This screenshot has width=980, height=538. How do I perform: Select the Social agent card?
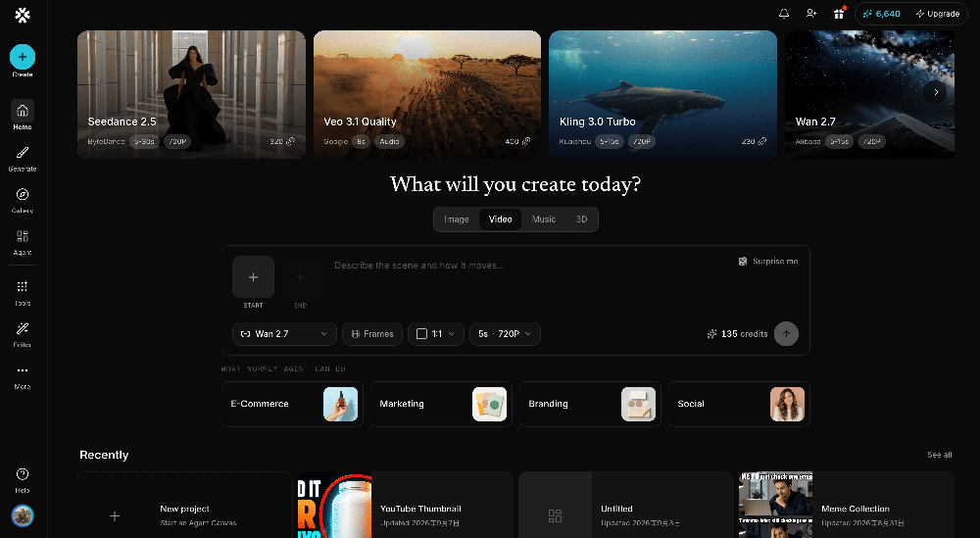[739, 405]
